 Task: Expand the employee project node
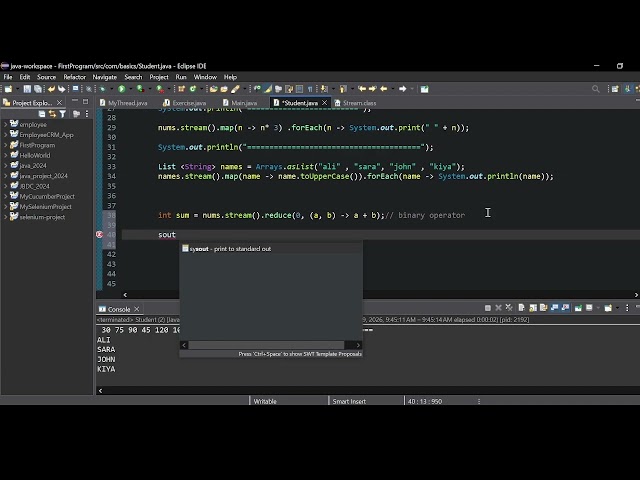coord(5,124)
